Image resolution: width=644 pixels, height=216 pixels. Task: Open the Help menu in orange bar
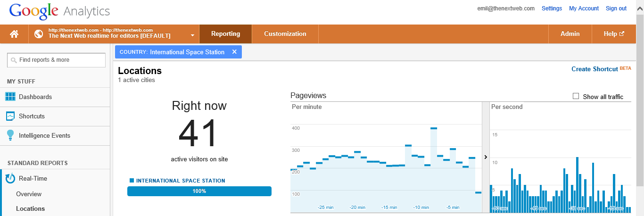tap(613, 34)
